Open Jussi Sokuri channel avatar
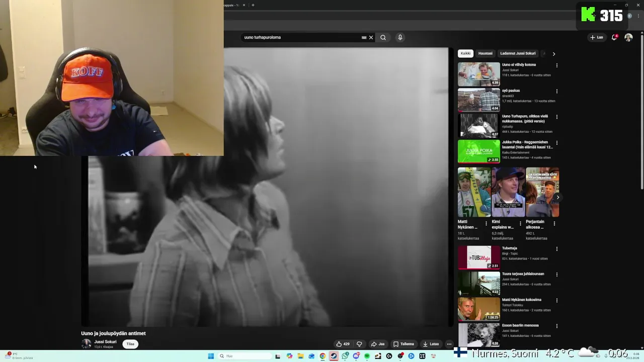 click(87, 344)
